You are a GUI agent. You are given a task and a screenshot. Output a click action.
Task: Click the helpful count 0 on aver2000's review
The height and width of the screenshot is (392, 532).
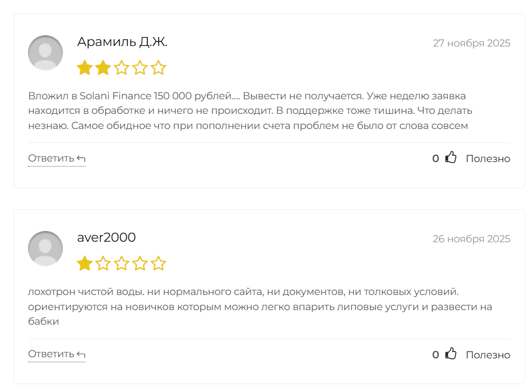tap(435, 354)
